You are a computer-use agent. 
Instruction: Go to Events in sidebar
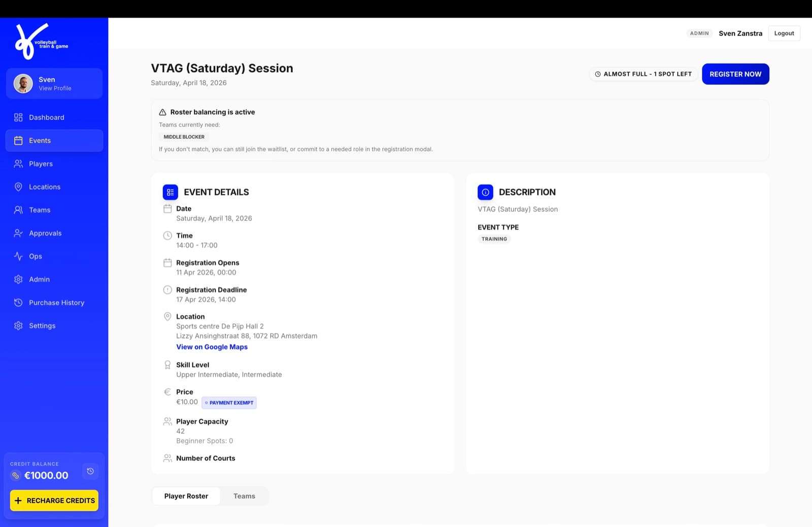[x=54, y=140]
